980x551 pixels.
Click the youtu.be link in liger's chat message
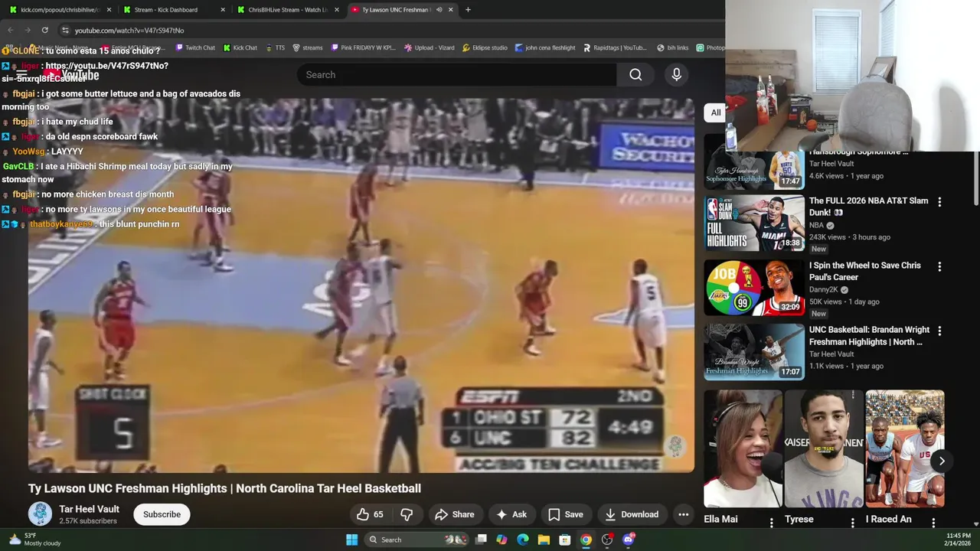click(x=107, y=66)
